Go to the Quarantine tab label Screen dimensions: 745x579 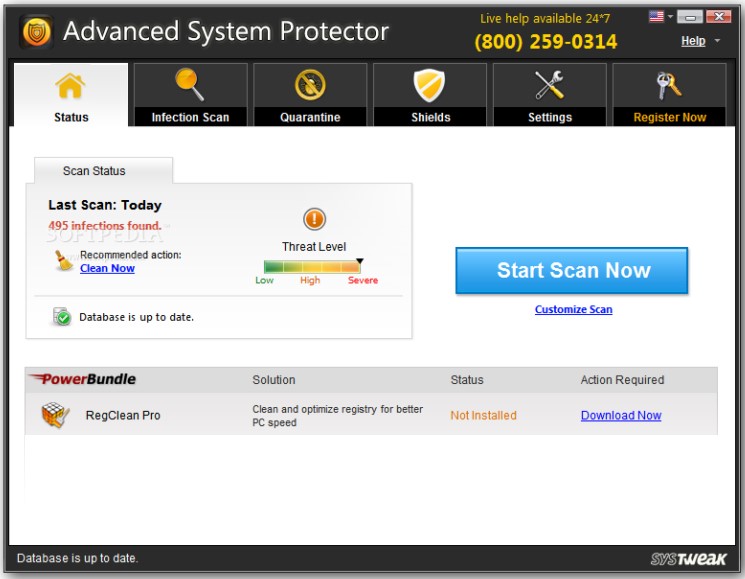[310, 117]
